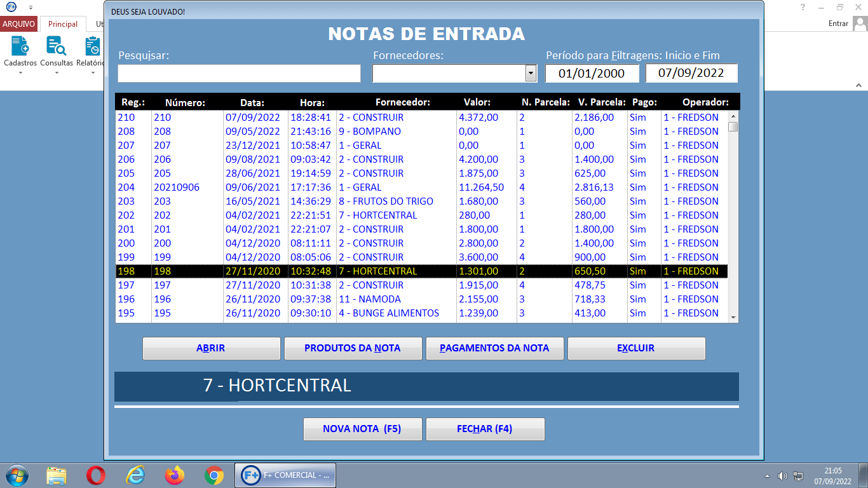Switch to the ARQUIVO tab
The image size is (868, 488).
[x=18, y=24]
